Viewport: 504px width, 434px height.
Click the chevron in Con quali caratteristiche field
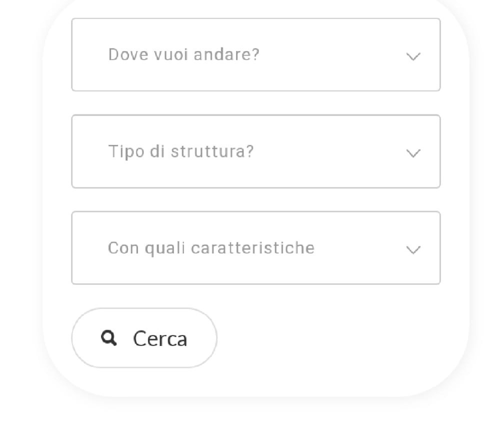pos(413,250)
